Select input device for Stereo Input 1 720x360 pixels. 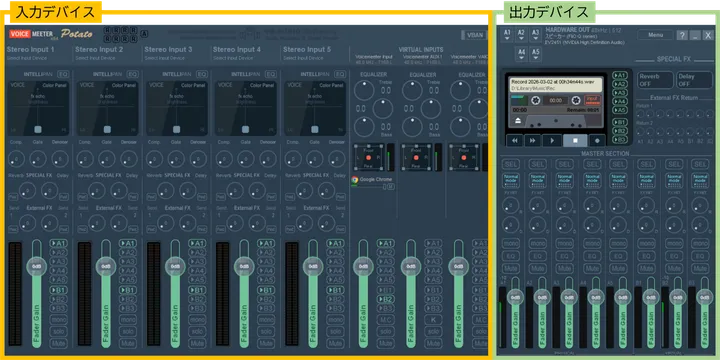click(x=23, y=58)
